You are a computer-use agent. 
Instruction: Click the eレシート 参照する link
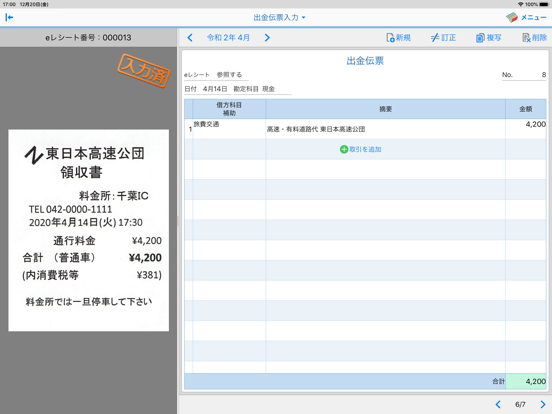(216, 75)
